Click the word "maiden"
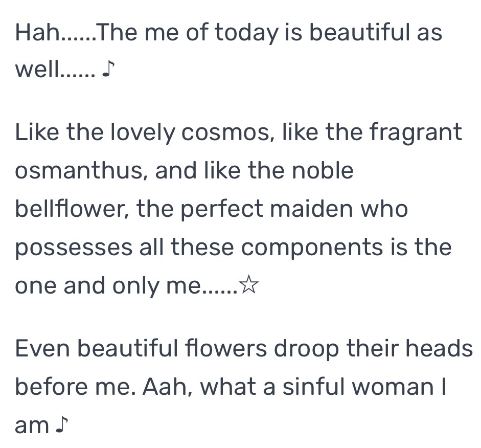 point(311,209)
